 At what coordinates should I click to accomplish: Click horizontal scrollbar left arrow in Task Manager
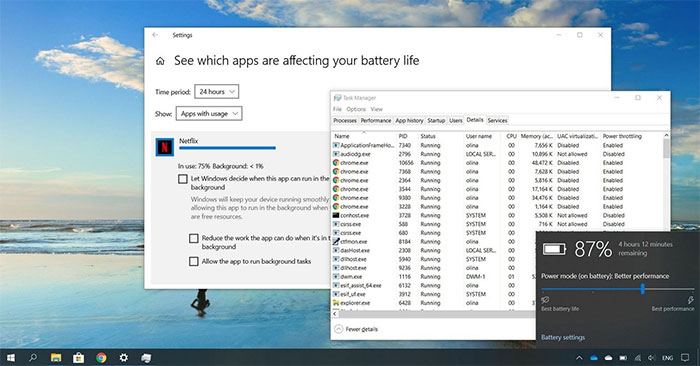(x=335, y=314)
